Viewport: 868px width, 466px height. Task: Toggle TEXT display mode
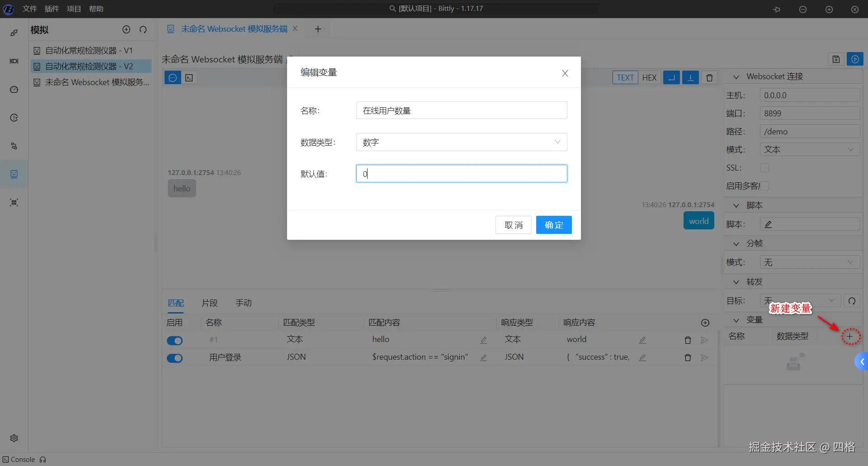pyautogui.click(x=625, y=78)
